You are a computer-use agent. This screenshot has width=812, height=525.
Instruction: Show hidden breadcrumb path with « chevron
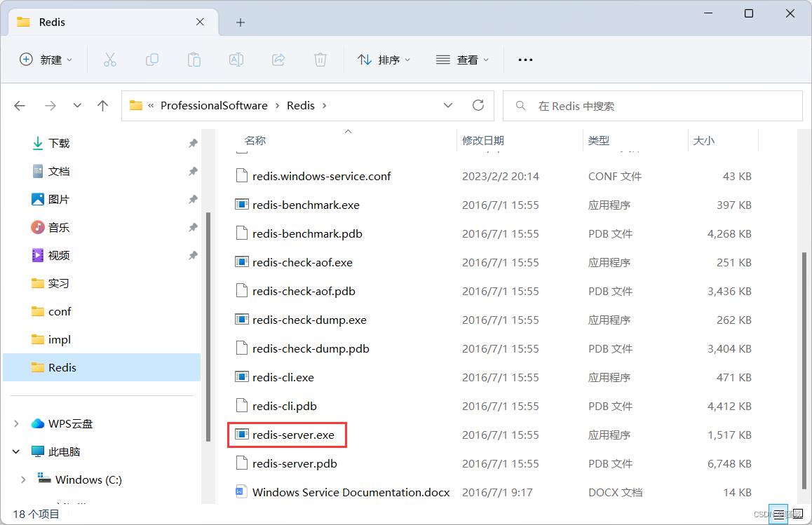[x=151, y=106]
